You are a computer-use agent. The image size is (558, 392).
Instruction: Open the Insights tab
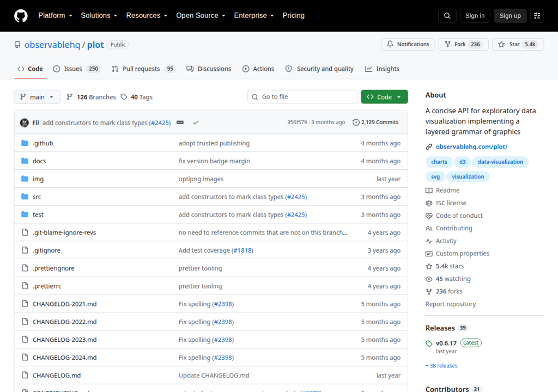382,69
